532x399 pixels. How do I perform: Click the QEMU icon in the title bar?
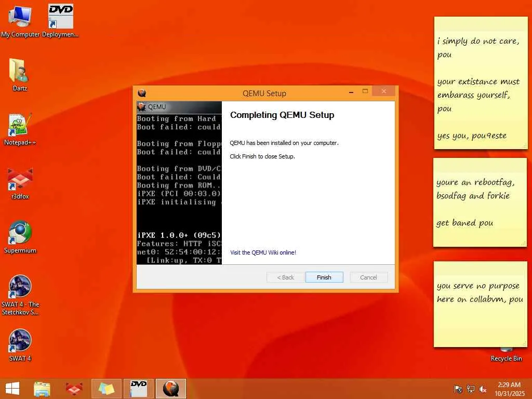[142, 92]
